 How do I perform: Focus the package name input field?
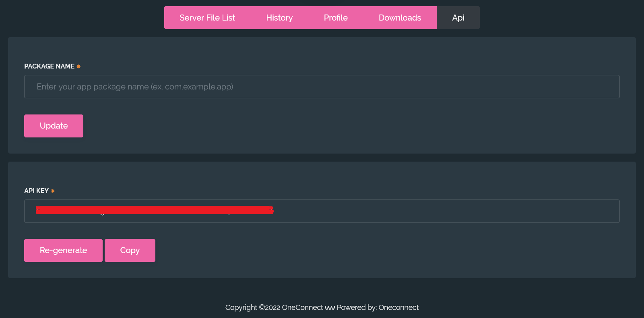click(322, 87)
